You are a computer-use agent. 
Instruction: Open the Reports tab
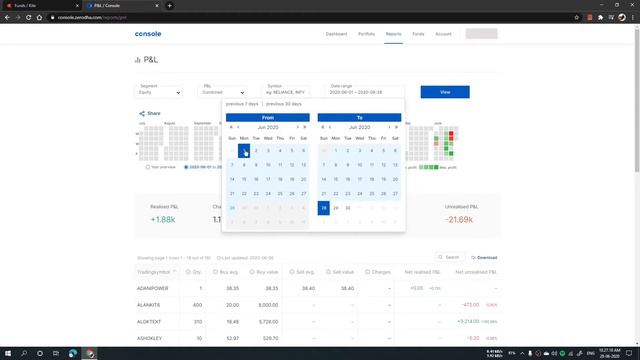(x=393, y=34)
